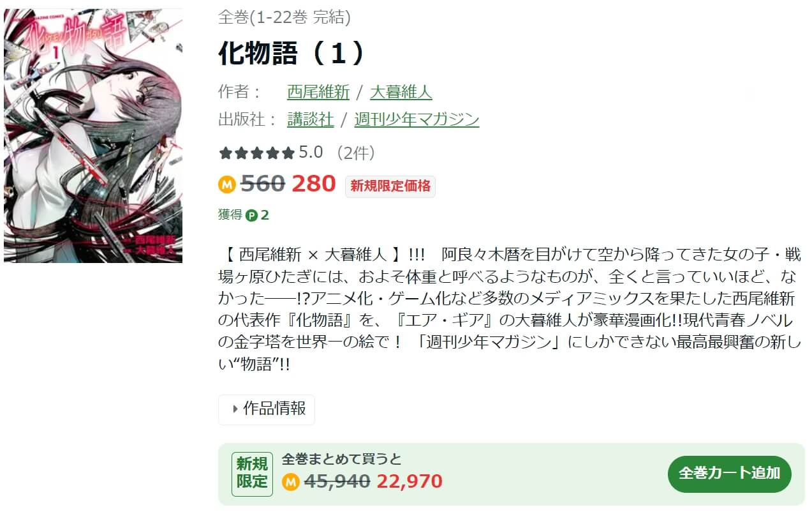Image resolution: width=812 pixels, height=519 pixels.
Task: Open author 西尾維新 link
Action: 318,92
